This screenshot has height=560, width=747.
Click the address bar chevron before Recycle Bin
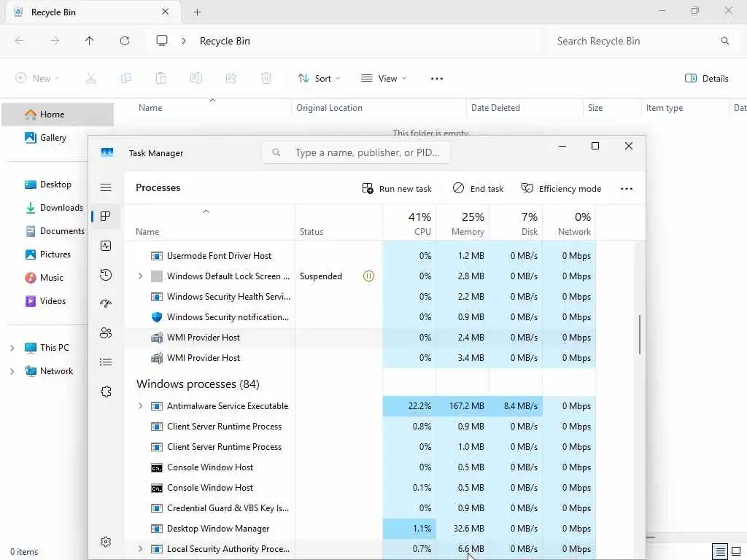point(184,41)
